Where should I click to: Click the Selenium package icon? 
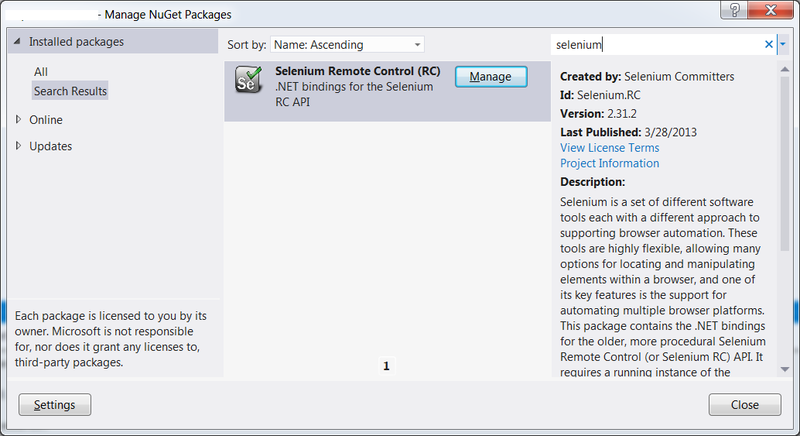[x=248, y=80]
